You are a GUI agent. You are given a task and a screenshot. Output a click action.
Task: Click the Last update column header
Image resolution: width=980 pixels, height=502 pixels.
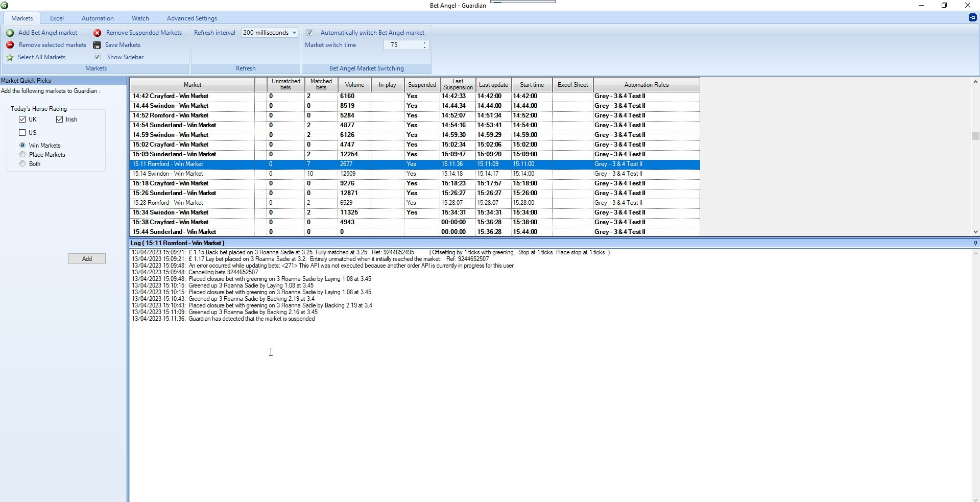(493, 85)
